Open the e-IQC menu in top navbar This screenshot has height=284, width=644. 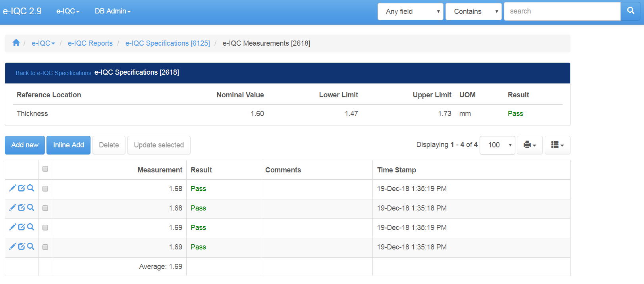[x=68, y=11]
